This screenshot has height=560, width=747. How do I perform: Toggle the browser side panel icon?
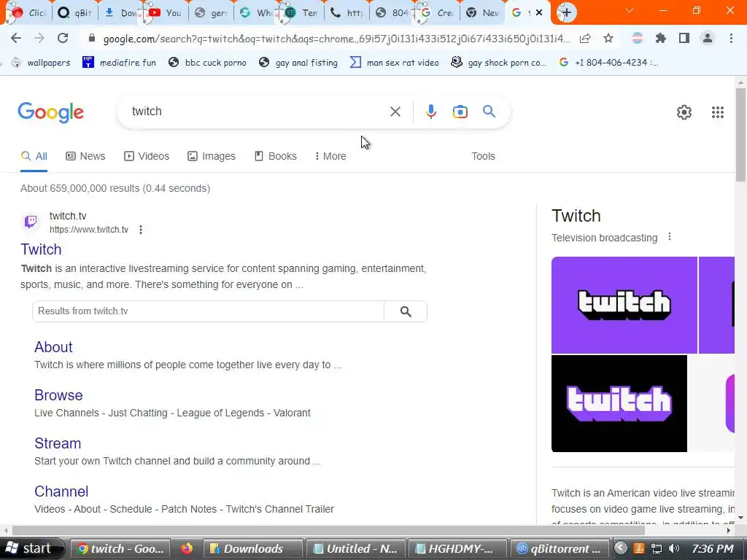684,39
